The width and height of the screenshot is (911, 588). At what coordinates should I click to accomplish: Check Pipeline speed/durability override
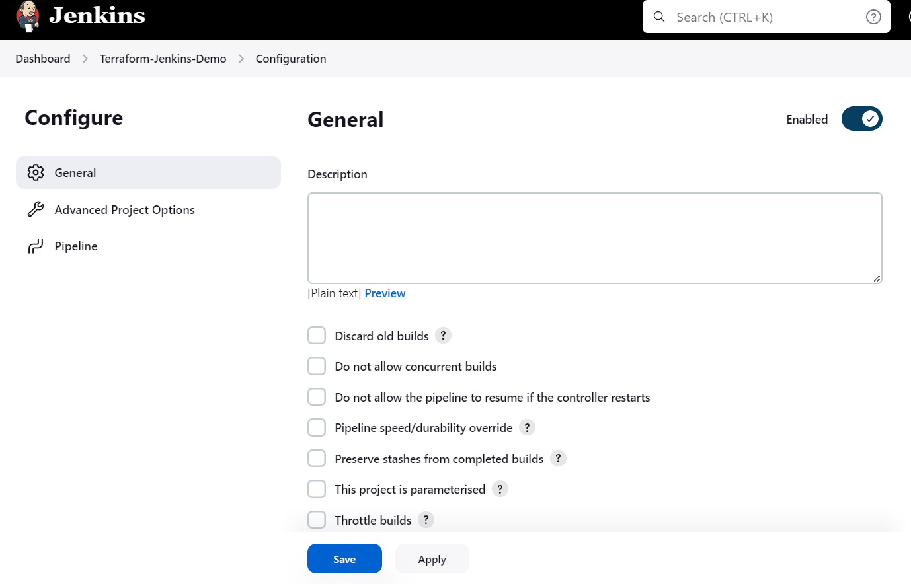click(x=317, y=427)
